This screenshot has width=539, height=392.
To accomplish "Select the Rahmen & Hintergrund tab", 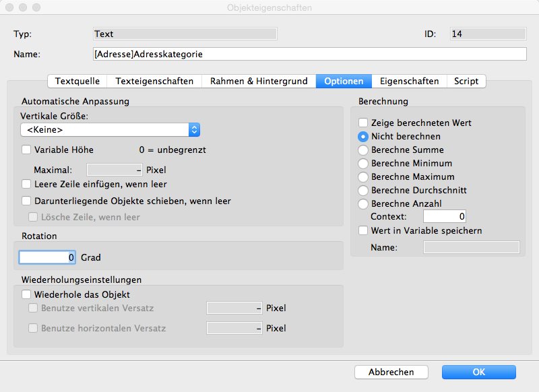I will coord(259,81).
